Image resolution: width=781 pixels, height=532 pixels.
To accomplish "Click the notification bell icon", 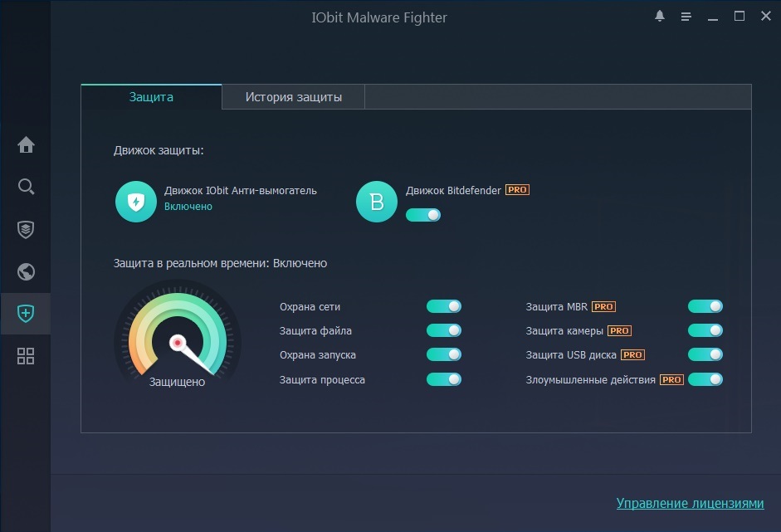I will coord(660,17).
